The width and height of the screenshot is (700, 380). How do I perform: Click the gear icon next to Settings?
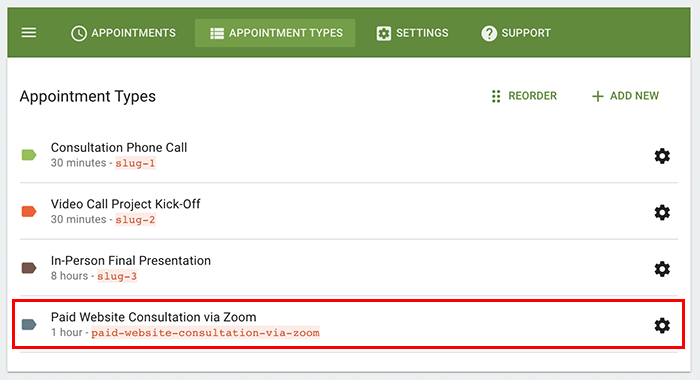coord(383,33)
